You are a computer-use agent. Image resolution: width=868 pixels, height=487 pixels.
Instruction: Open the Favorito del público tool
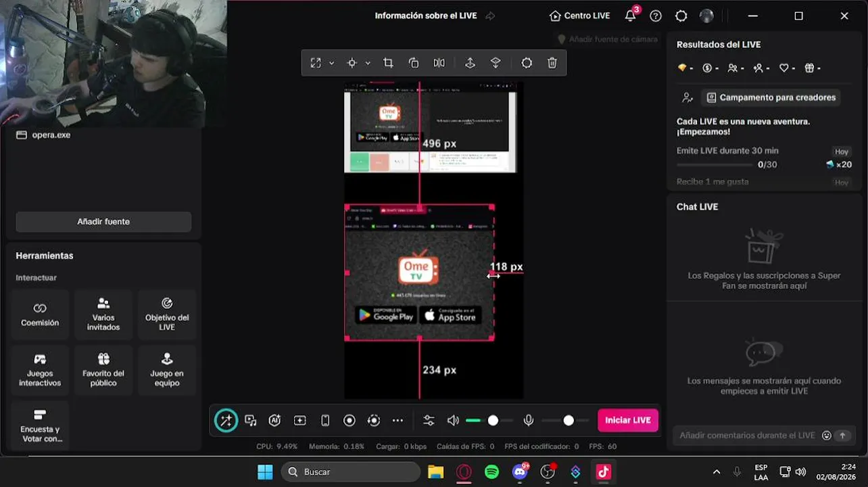(x=103, y=370)
